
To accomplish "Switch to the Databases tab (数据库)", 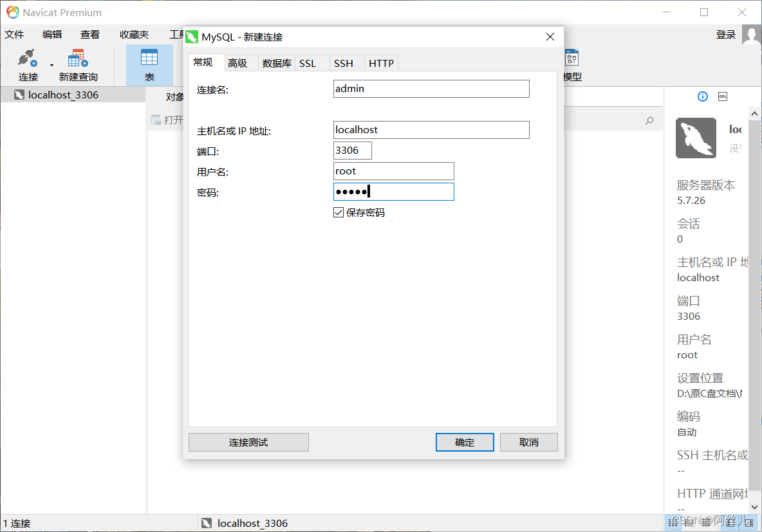I will (x=277, y=63).
